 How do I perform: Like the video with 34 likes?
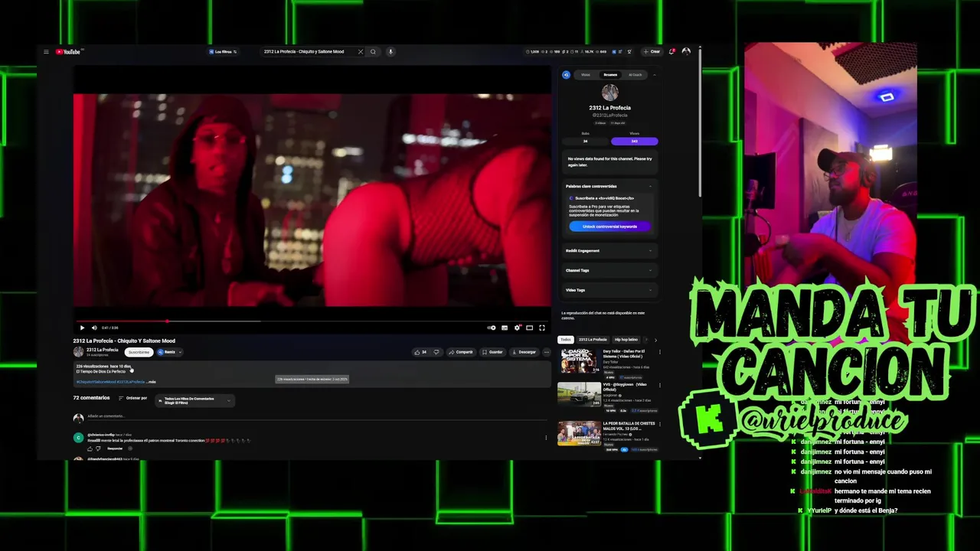420,352
